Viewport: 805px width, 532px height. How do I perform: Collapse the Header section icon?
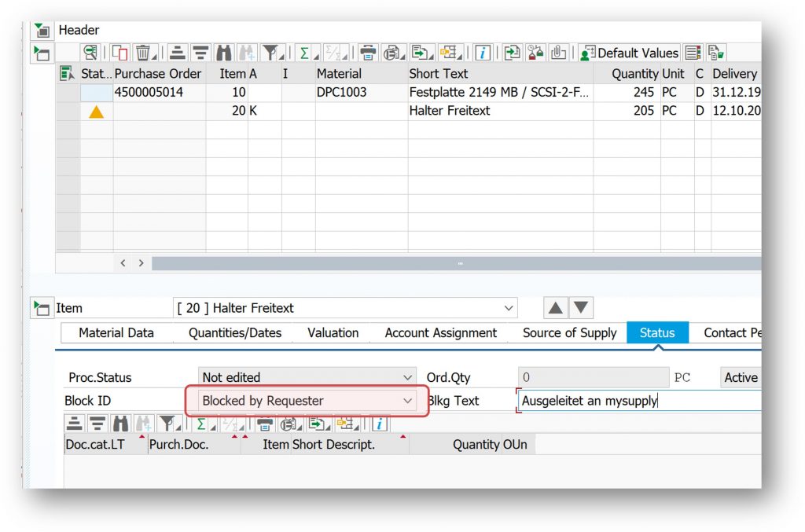pyautogui.click(x=42, y=31)
